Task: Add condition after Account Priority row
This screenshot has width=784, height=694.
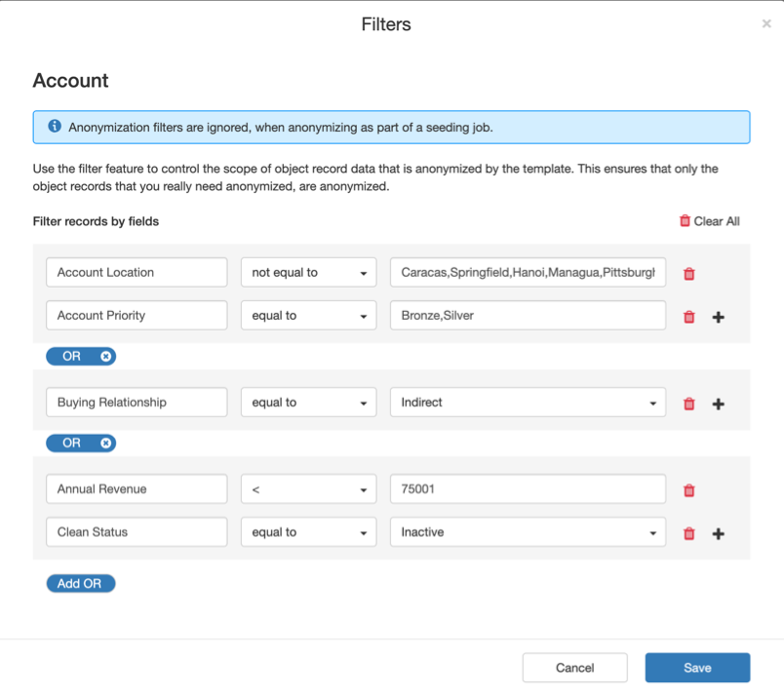Action: [x=719, y=317]
